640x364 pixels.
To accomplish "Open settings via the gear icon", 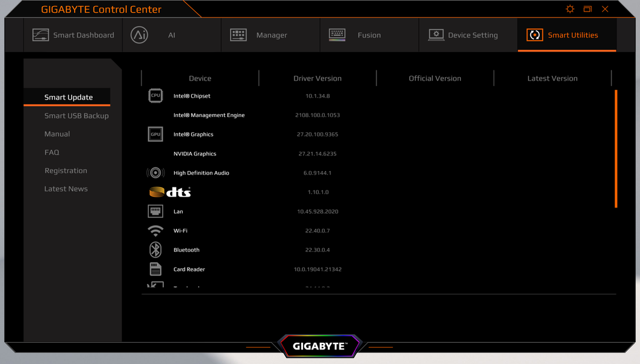I will [570, 9].
